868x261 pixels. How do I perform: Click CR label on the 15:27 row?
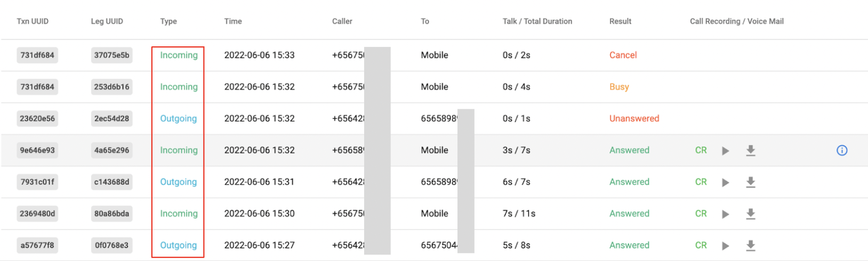701,245
